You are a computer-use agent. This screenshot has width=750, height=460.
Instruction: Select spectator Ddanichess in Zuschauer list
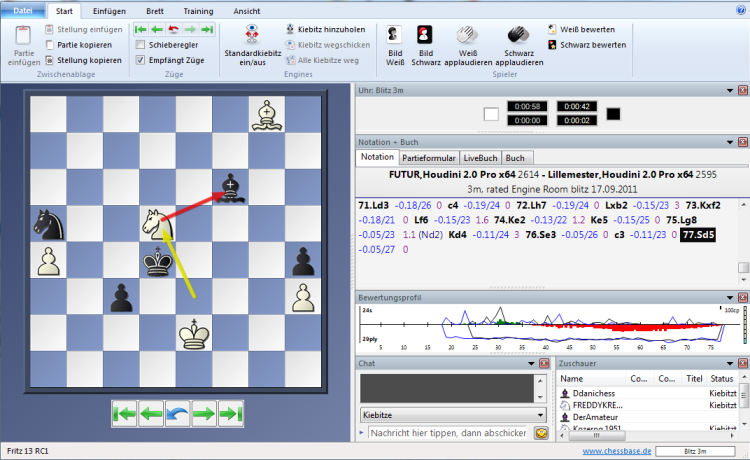coord(594,394)
